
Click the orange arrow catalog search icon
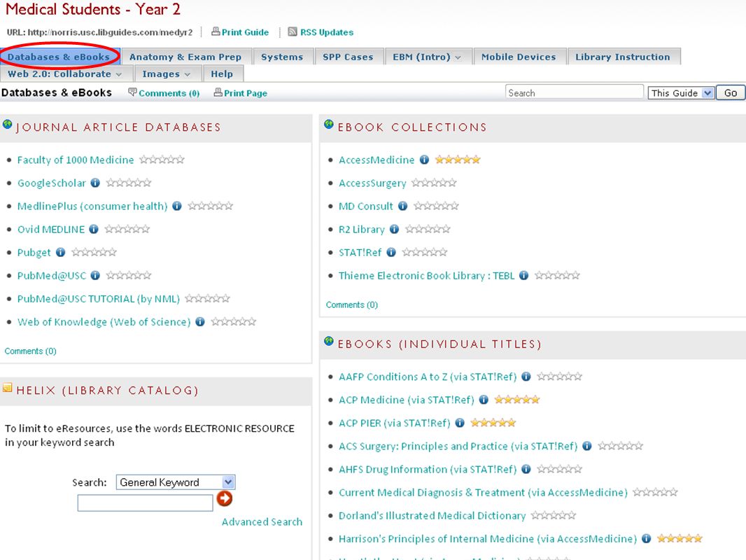225,498
